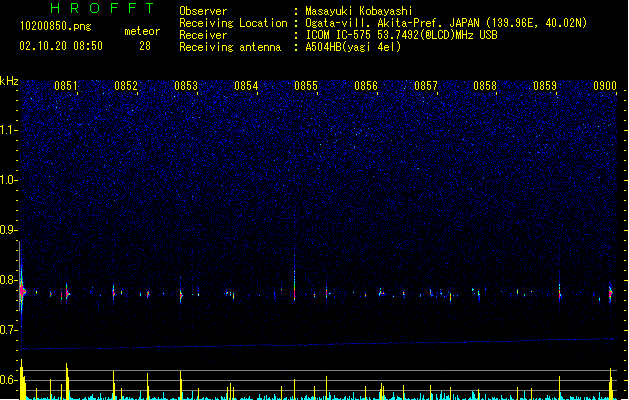Click the ICOM IC-575 receiver text
This screenshot has width=629, height=400.
pyautogui.click(x=401, y=35)
